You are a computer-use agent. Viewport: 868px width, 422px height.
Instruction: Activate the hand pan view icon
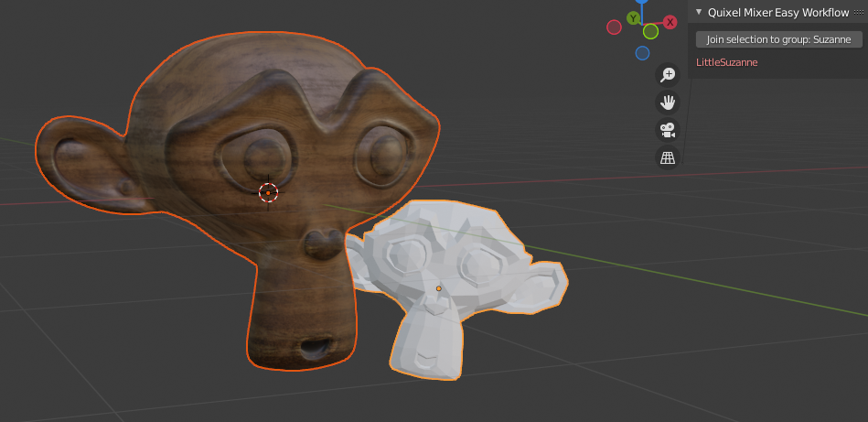click(x=668, y=102)
